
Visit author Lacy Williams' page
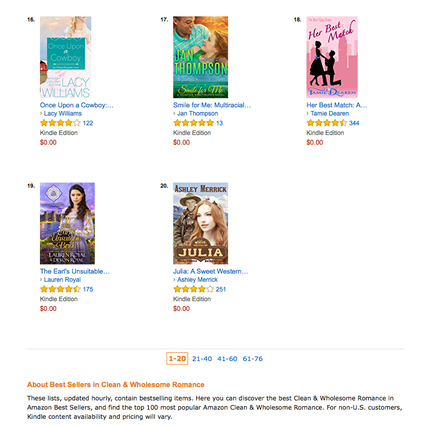(x=63, y=113)
